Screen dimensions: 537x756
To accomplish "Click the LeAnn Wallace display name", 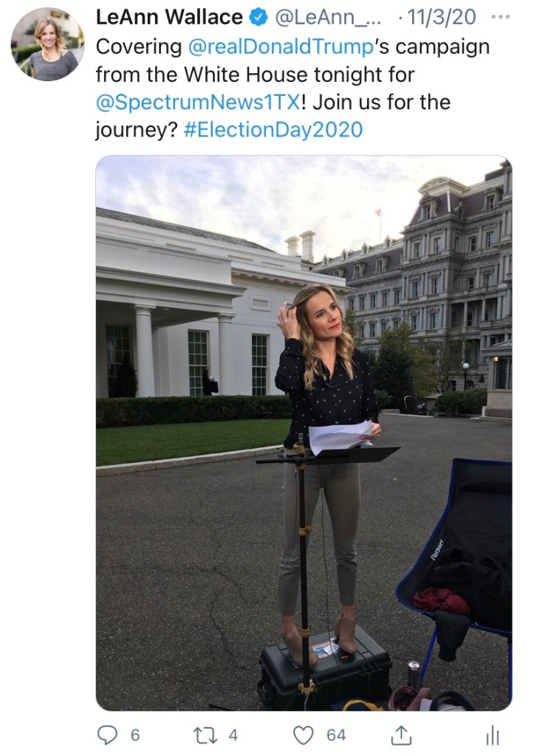I will (169, 16).
